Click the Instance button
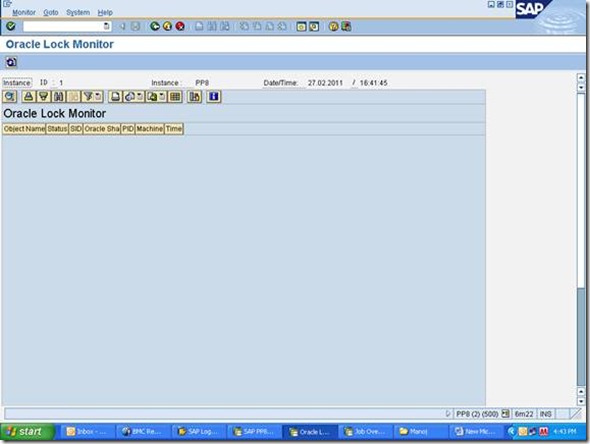This screenshot has width=590, height=444. pos(17,83)
